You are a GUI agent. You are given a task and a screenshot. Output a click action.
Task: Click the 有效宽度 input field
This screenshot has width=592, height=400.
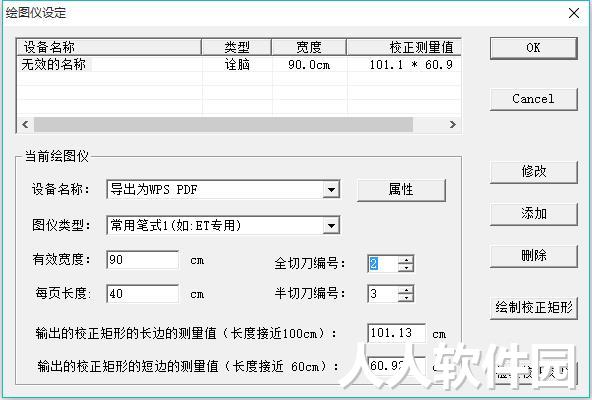143,260
